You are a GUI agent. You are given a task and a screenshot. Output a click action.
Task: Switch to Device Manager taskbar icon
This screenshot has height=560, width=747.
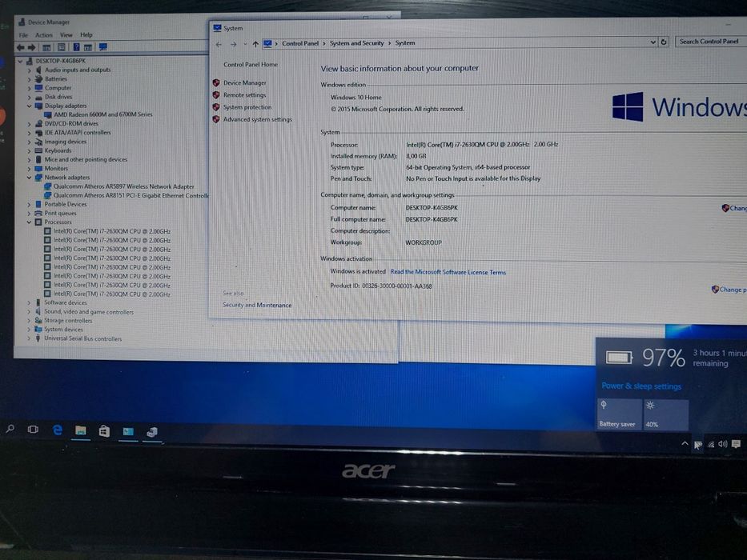[x=152, y=432]
